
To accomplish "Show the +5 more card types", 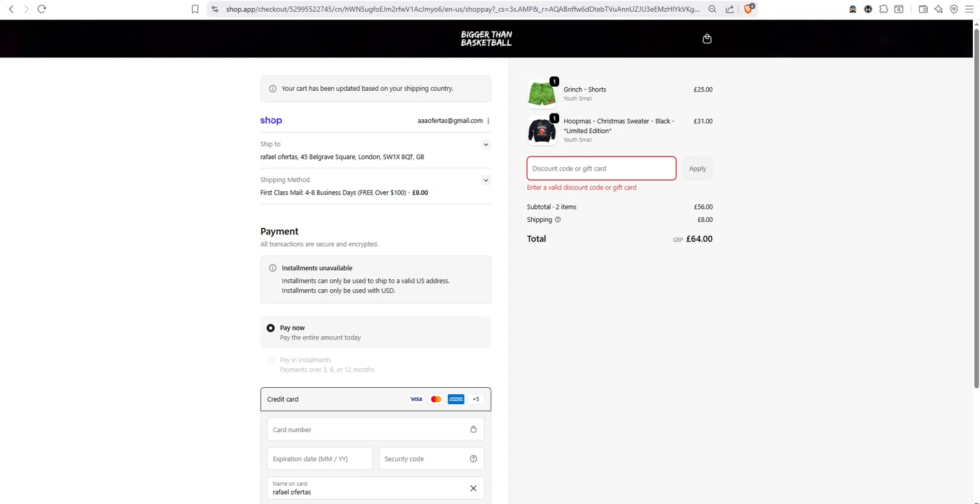I will [476, 399].
